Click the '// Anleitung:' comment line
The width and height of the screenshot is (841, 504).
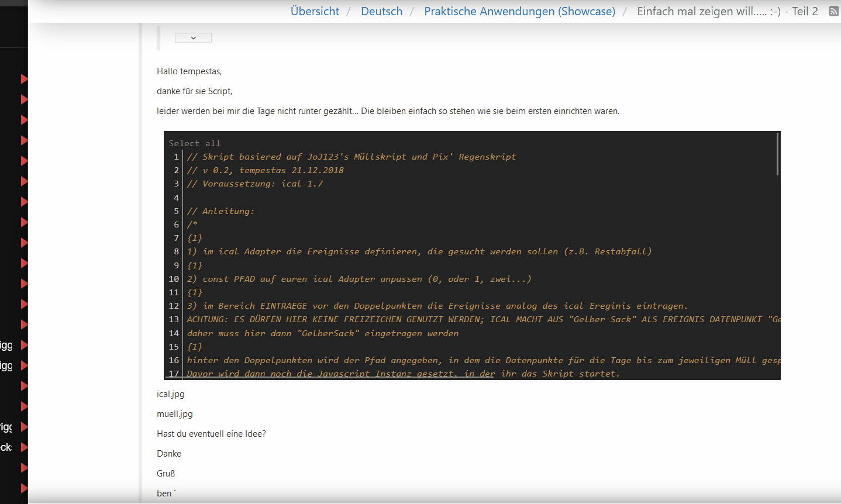tap(220, 211)
